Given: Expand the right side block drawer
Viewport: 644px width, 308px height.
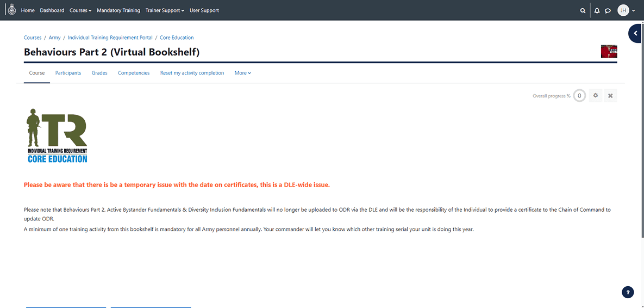Looking at the screenshot, I should point(635,34).
